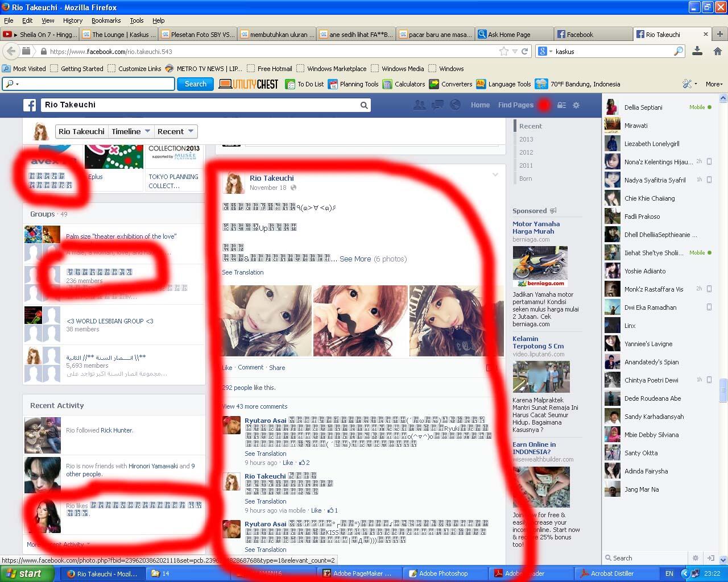This screenshot has height=582, width=728.
Task: Click the vertical page scrollbar thumb
Action: 723,390
